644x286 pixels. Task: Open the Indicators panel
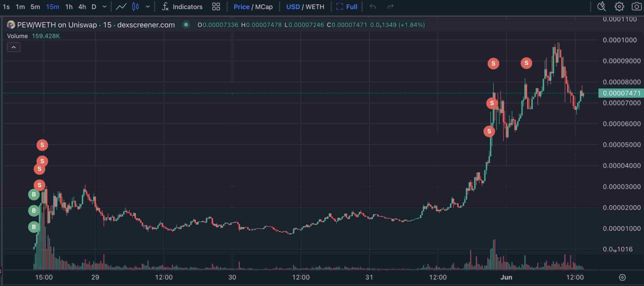click(182, 7)
